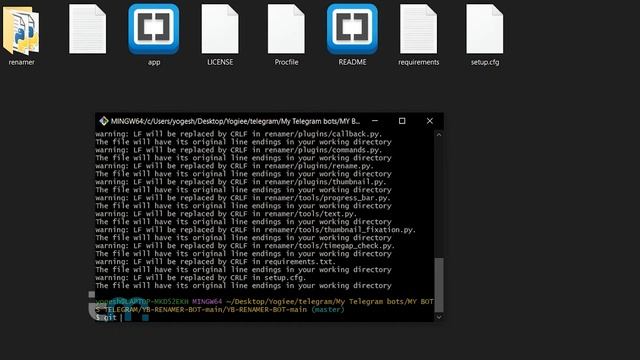Minimize the MINGW64 terminal window
Viewport: 640px width, 360px height.
tap(375, 121)
